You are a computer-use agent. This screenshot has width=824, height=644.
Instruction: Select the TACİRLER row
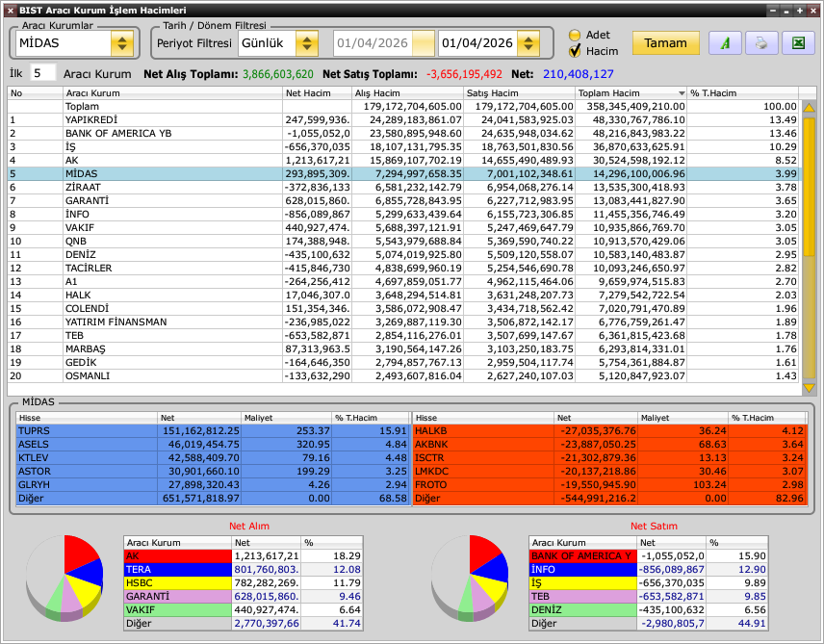pos(403,269)
